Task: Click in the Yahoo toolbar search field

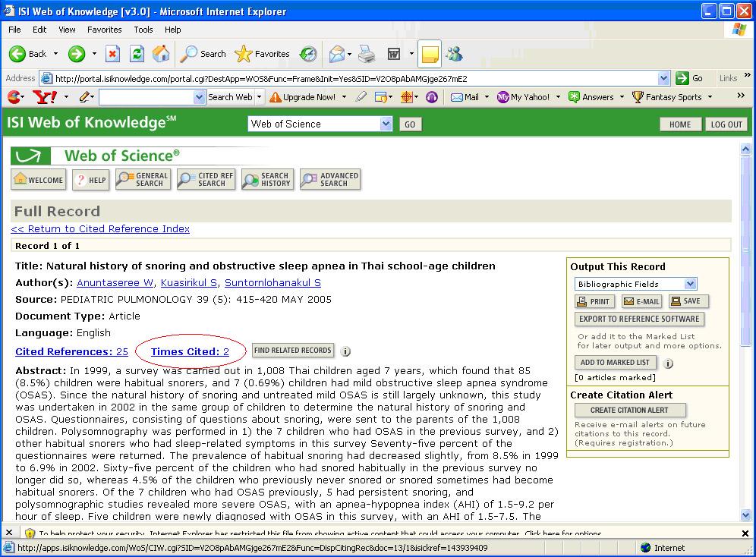Action: [x=146, y=97]
